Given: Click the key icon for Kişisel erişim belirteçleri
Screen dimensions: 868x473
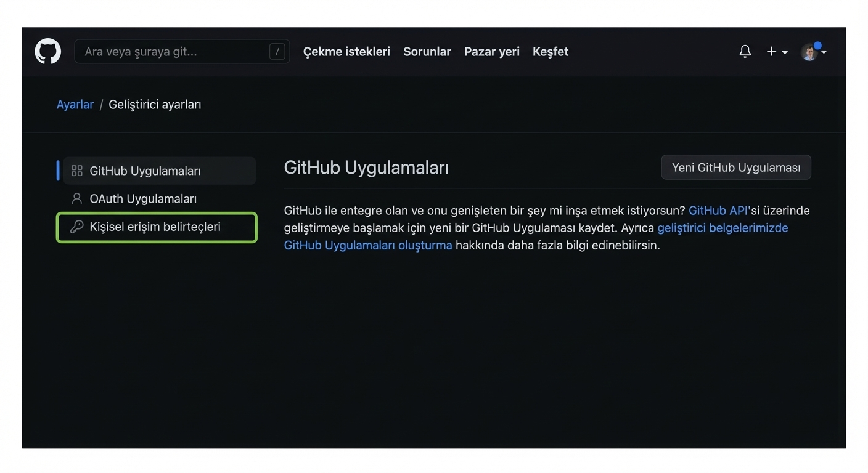Looking at the screenshot, I should [76, 227].
